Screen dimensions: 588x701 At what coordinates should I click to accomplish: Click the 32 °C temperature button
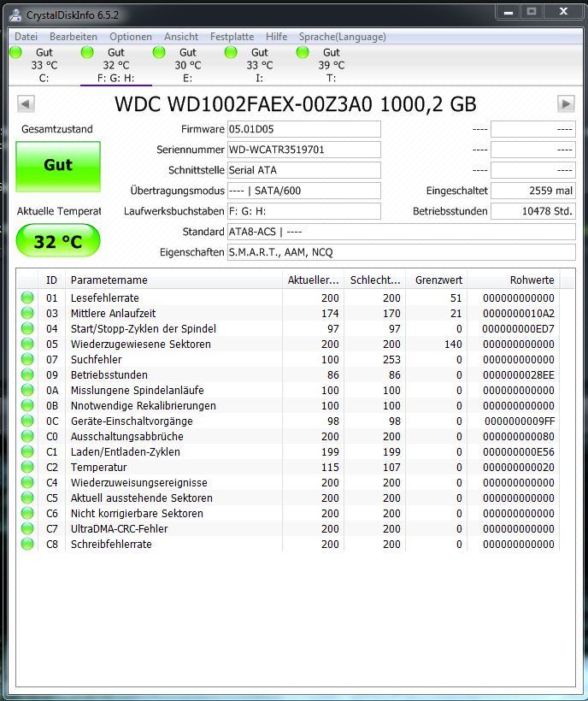[x=58, y=241]
